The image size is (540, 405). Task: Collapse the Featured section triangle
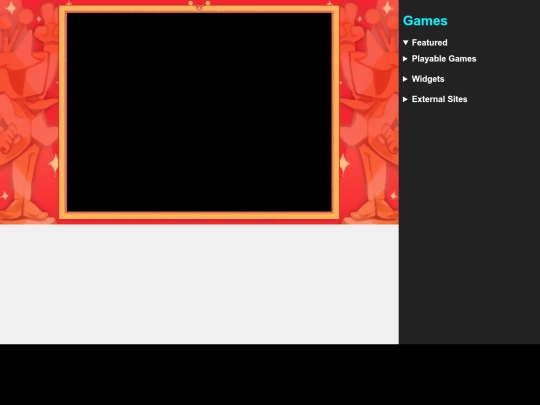tap(405, 43)
